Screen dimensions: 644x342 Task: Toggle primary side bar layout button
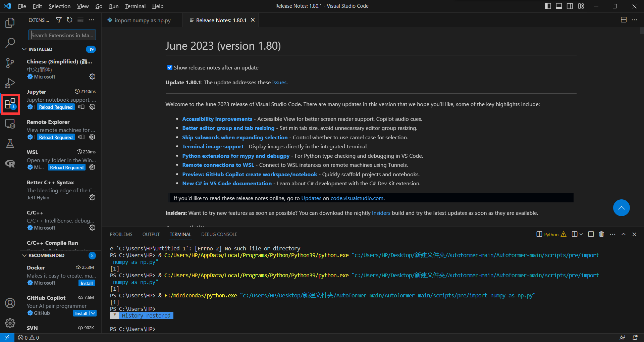pyautogui.click(x=548, y=6)
